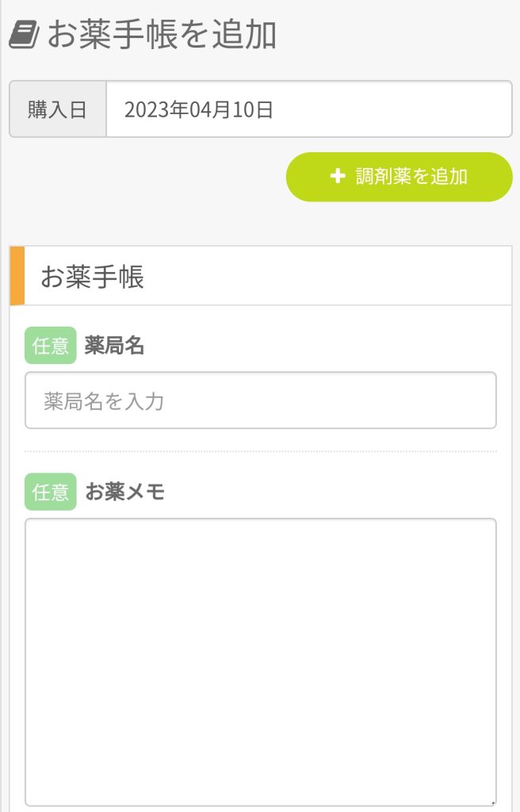The image size is (520, 812).
Task: Click the orange accent bar of お薬手帳 section
Action: (17, 276)
